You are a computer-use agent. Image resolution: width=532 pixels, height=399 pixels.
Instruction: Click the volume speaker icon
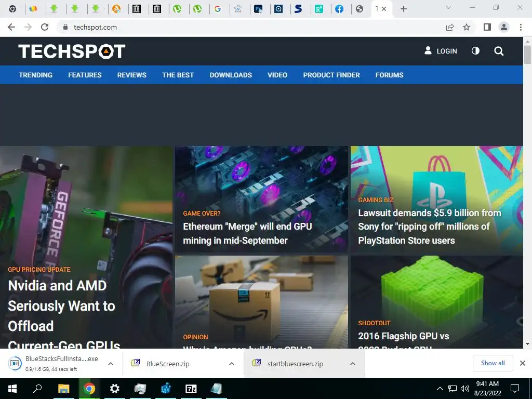(x=465, y=389)
